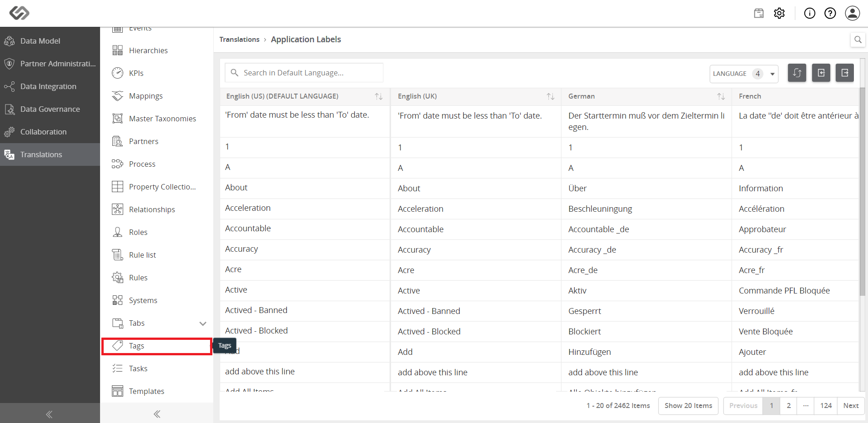
Task: Click the Search in Default Language field
Action: click(304, 73)
